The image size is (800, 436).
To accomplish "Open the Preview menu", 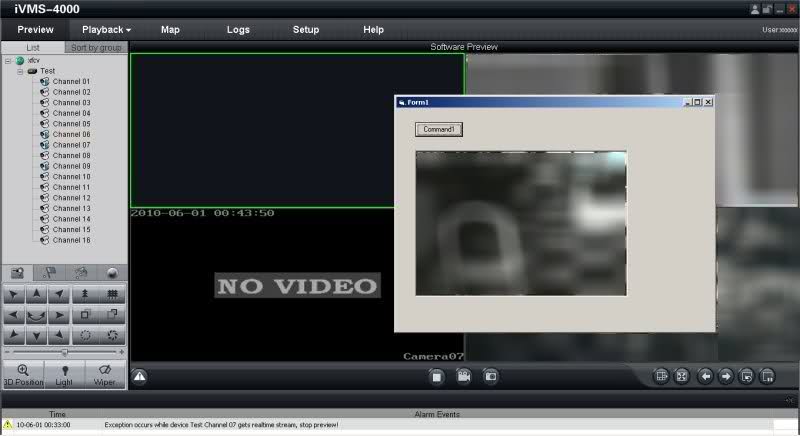I will (35, 30).
